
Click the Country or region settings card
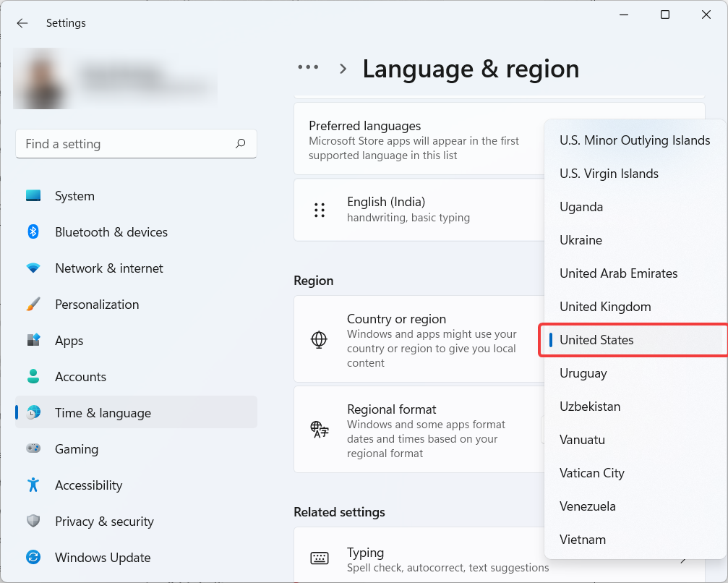[419, 339]
